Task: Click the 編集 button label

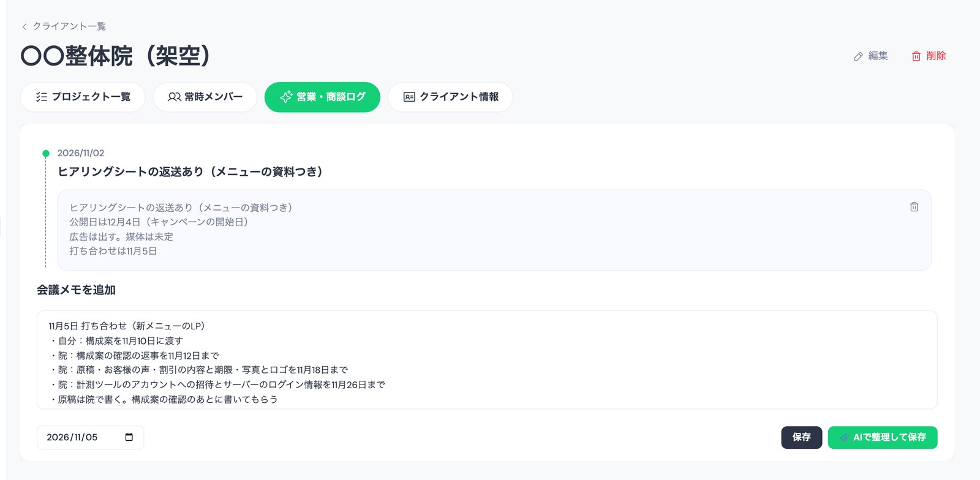Action: pos(878,56)
